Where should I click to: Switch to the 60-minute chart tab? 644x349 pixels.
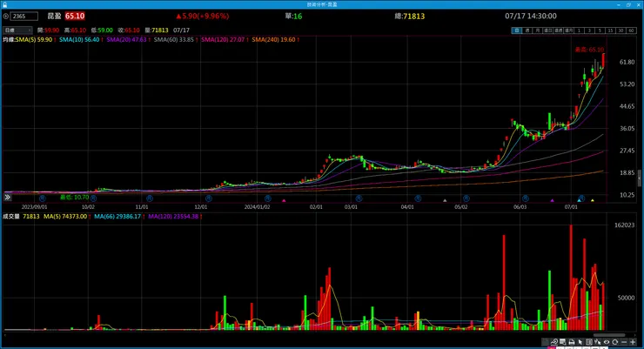[x=631, y=30]
